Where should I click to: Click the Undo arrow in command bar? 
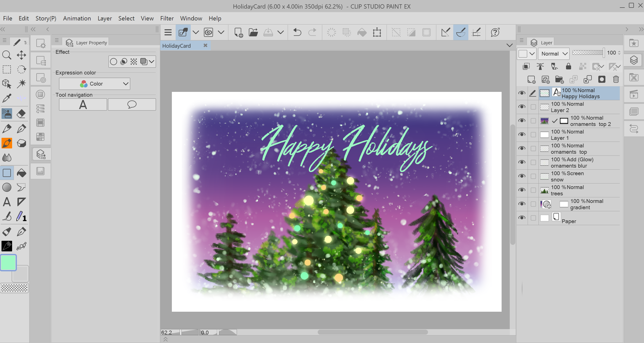[297, 32]
